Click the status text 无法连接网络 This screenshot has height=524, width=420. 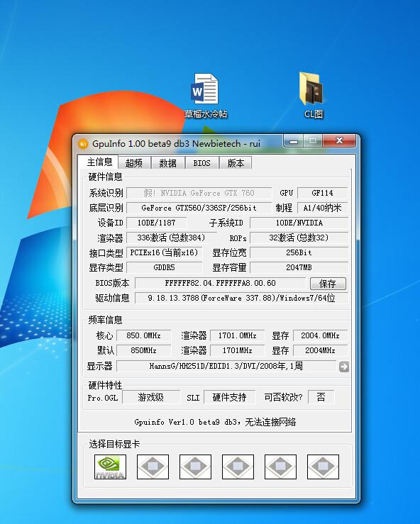click(270, 422)
